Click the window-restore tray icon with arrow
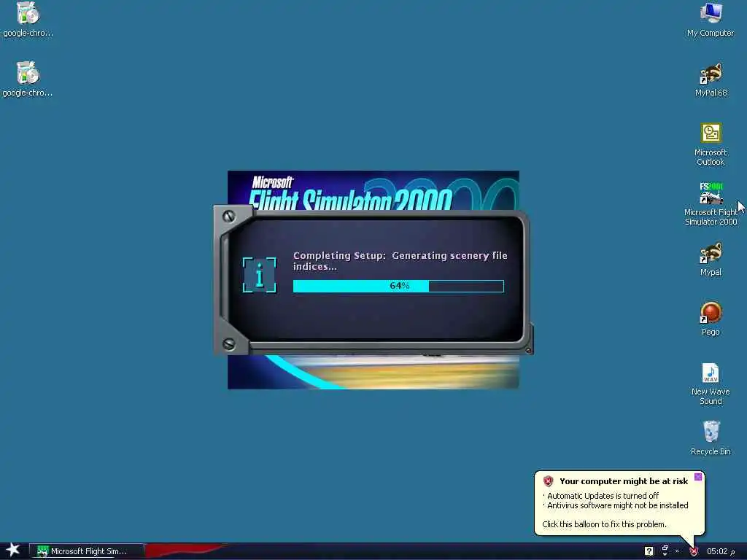Image resolution: width=747 pixels, height=560 pixels. (x=665, y=551)
